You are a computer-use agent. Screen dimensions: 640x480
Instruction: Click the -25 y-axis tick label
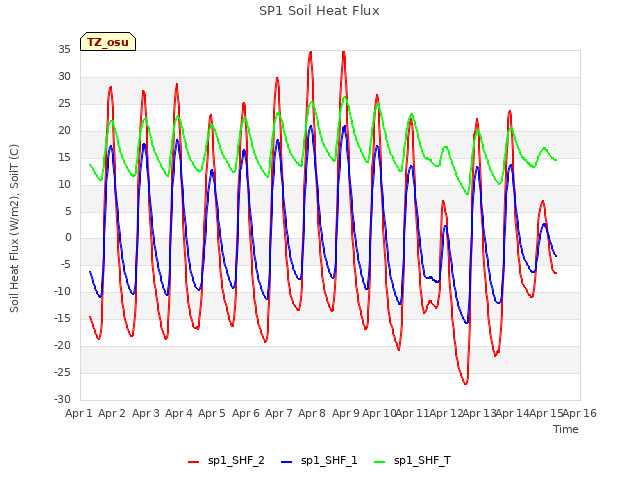tap(63, 372)
